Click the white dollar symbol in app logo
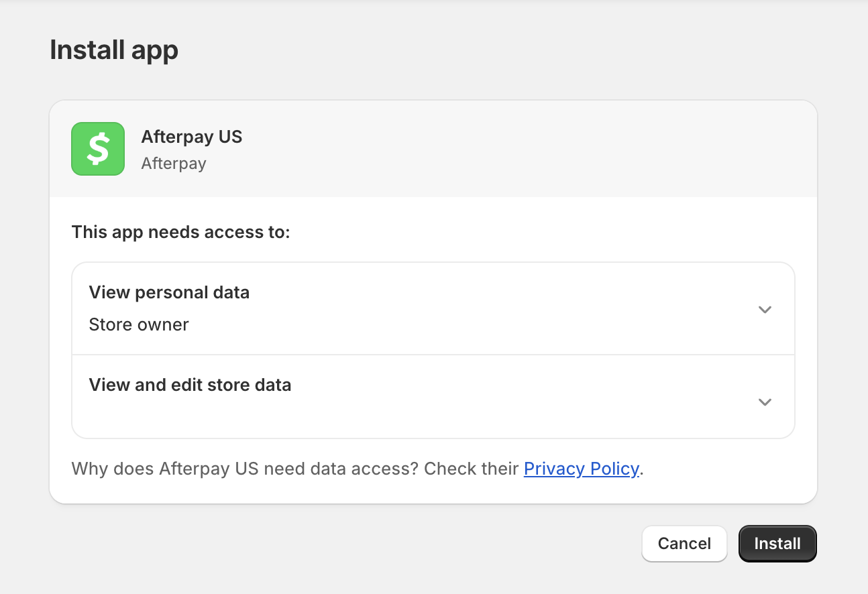The image size is (868, 594). click(98, 149)
